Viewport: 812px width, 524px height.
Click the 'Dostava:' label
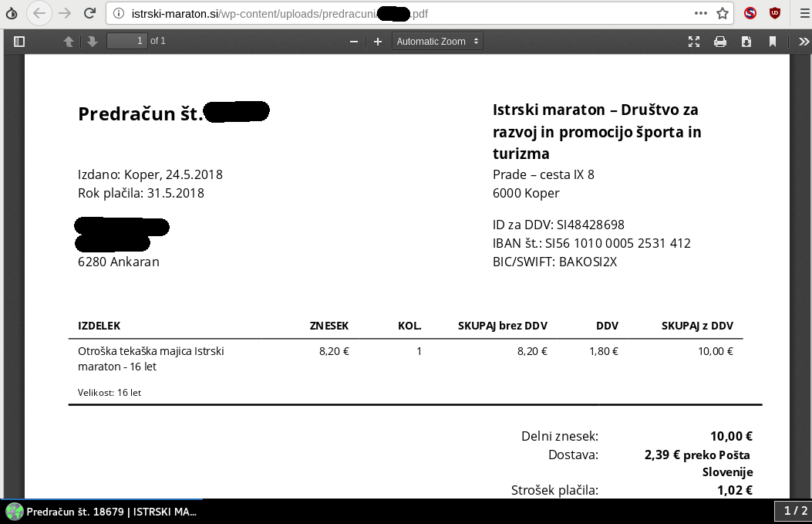tap(573, 455)
